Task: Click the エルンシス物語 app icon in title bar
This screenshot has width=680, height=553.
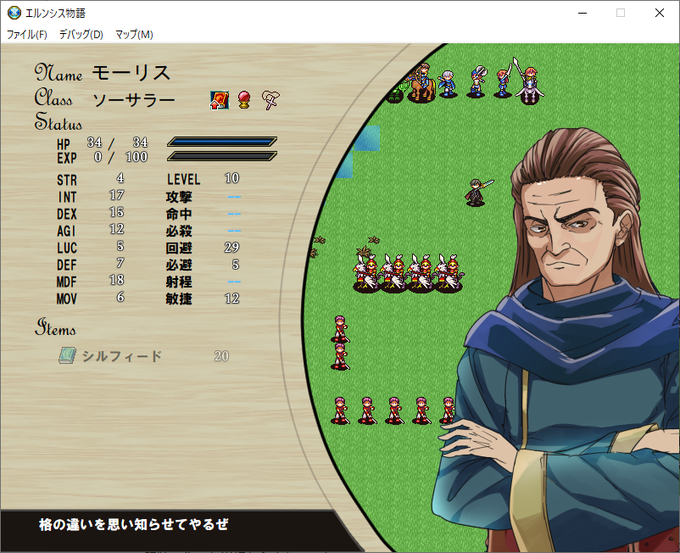Action: coord(14,13)
